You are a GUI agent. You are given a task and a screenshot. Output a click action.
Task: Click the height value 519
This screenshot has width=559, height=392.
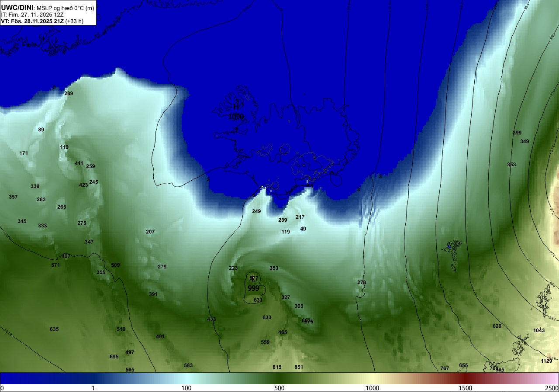point(121,329)
